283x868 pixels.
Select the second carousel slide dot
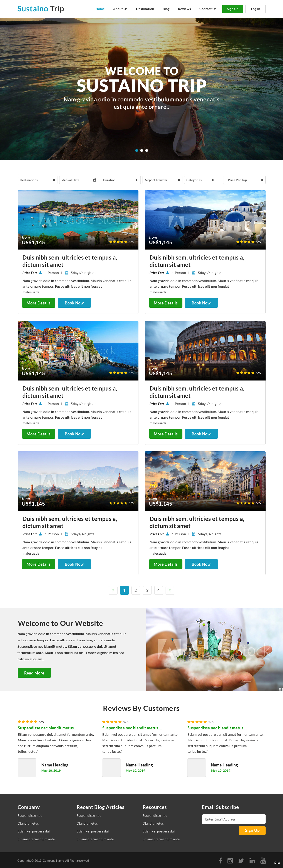click(x=142, y=150)
